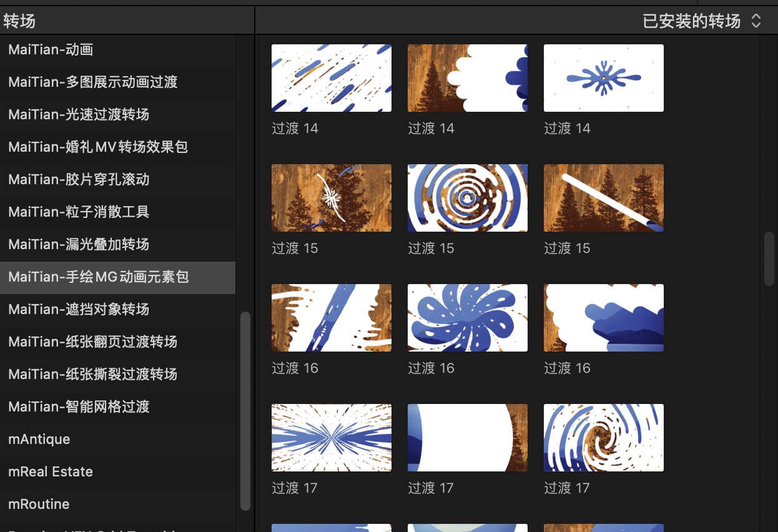778x532 pixels.
Task: Click the highlighted MaiTian-手绘MG动画元素包 category
Action: pos(117,277)
